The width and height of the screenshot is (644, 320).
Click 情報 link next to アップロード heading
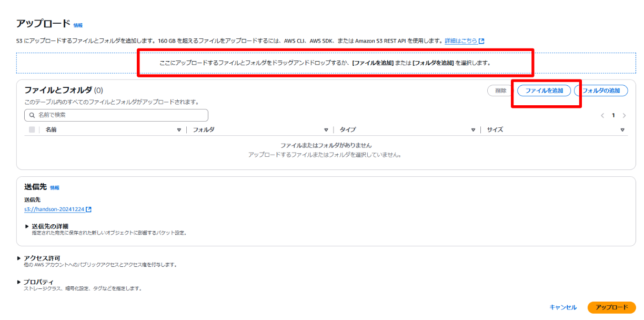pos(78,25)
